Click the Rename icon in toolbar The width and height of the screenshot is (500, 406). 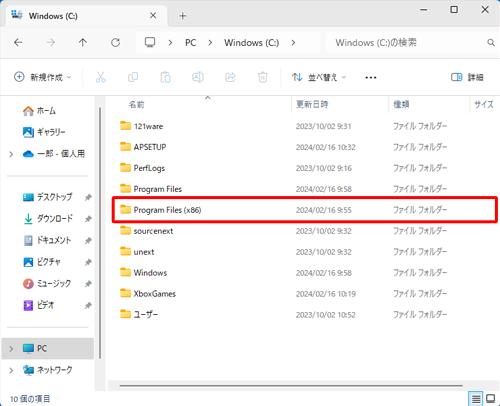click(x=198, y=77)
